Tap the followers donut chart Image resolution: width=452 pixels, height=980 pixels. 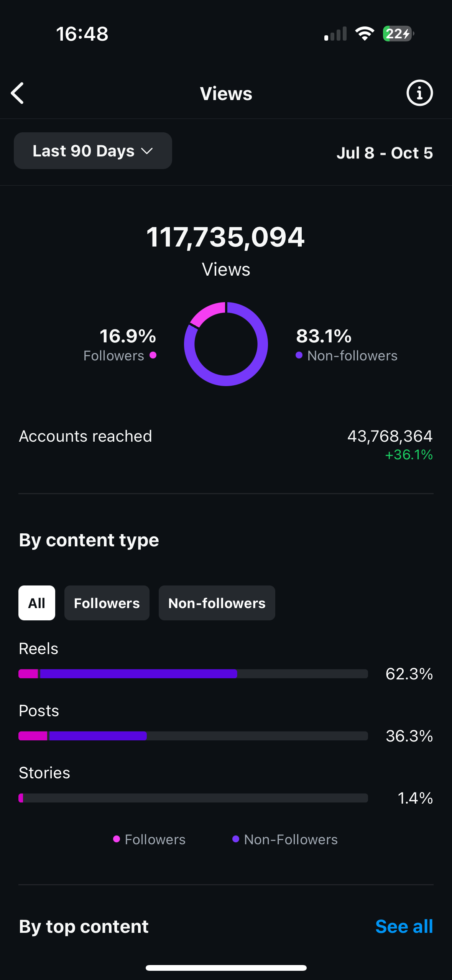tap(226, 344)
